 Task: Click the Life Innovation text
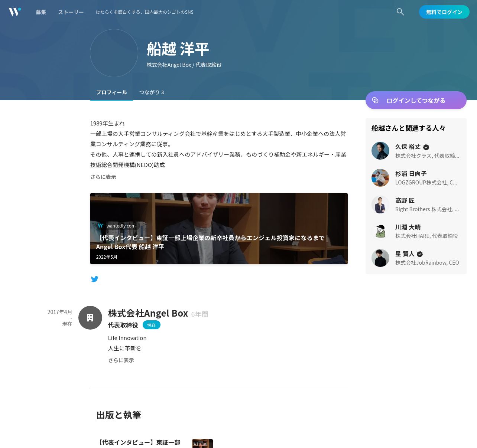point(127,338)
